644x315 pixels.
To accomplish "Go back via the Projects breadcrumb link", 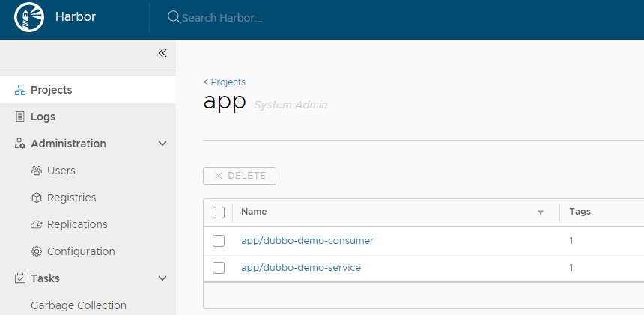I will click(x=225, y=82).
